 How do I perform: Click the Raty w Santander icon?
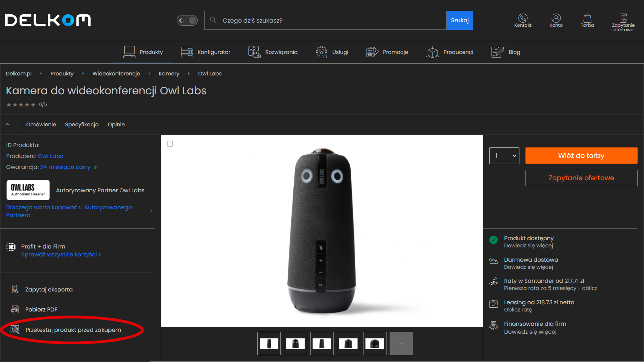click(493, 282)
